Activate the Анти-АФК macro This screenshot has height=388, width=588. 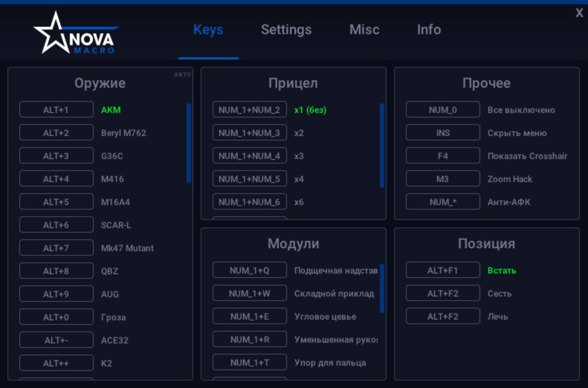click(x=442, y=202)
